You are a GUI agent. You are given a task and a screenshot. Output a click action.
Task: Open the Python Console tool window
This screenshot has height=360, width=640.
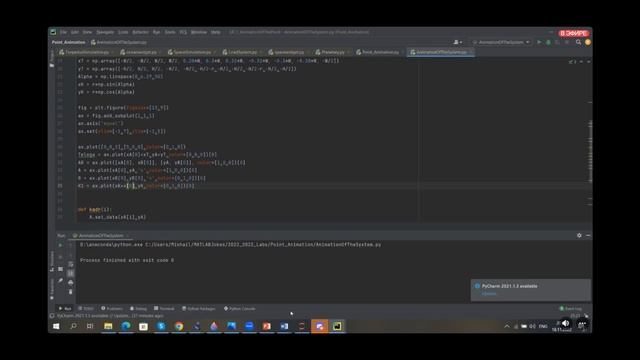coord(240,309)
